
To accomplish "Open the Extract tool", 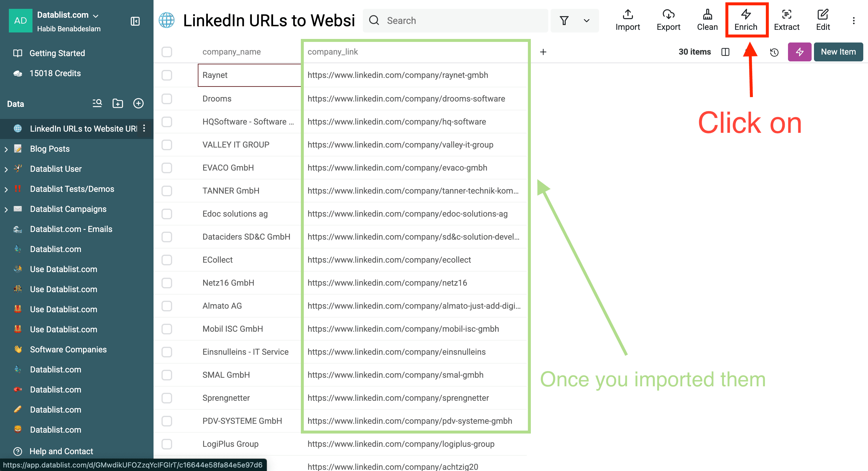I will pyautogui.click(x=787, y=19).
